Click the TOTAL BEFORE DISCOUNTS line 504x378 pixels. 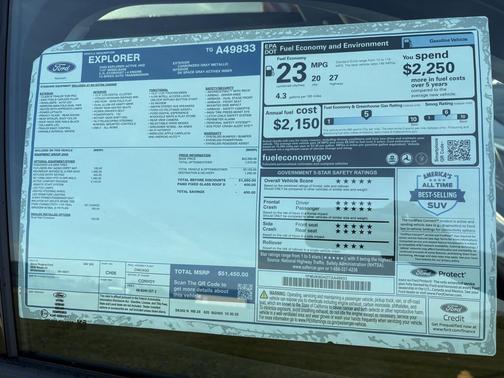click(x=217, y=180)
